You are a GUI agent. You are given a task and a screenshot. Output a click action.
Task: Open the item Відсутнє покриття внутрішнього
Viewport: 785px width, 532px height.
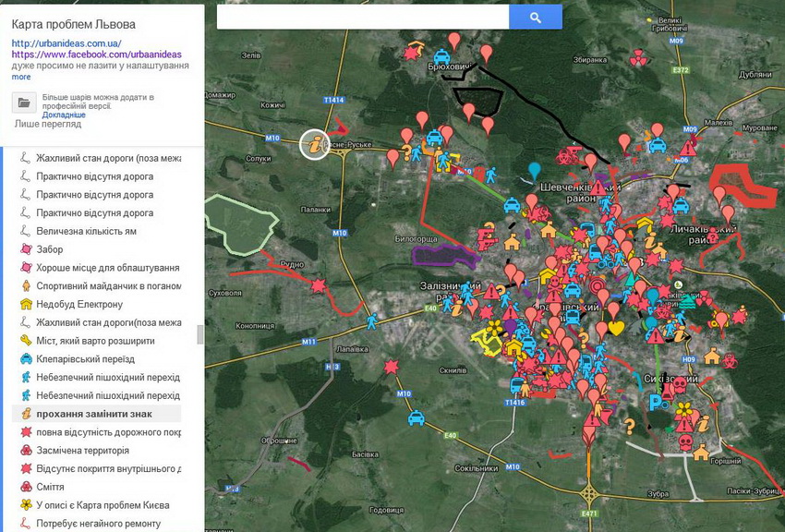click(108, 468)
